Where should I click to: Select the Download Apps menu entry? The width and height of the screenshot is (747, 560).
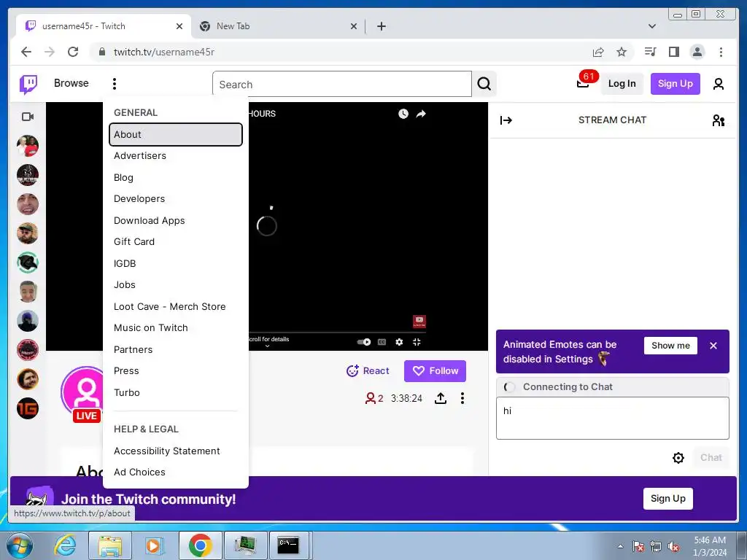tap(175, 220)
